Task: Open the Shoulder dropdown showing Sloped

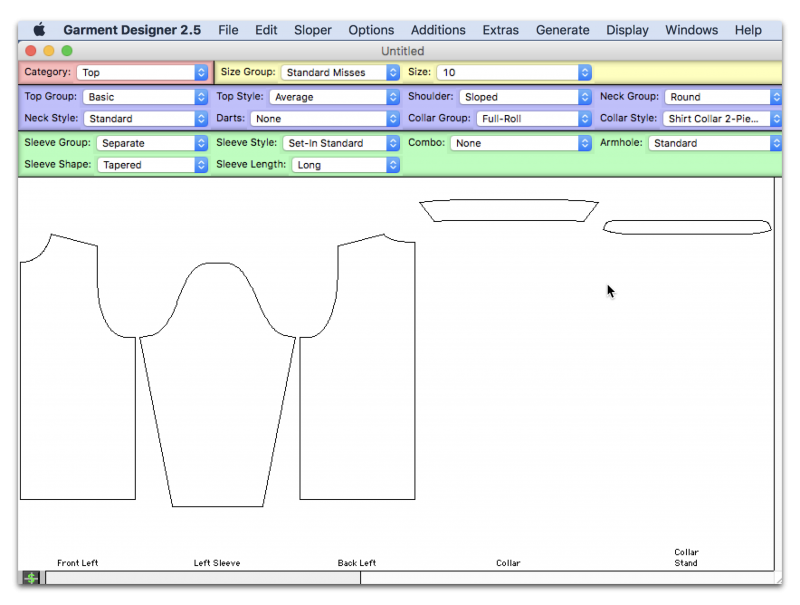Action: pos(525,97)
